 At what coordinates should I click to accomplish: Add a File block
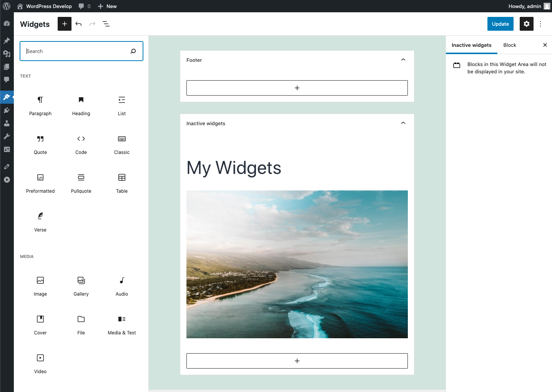coord(81,325)
